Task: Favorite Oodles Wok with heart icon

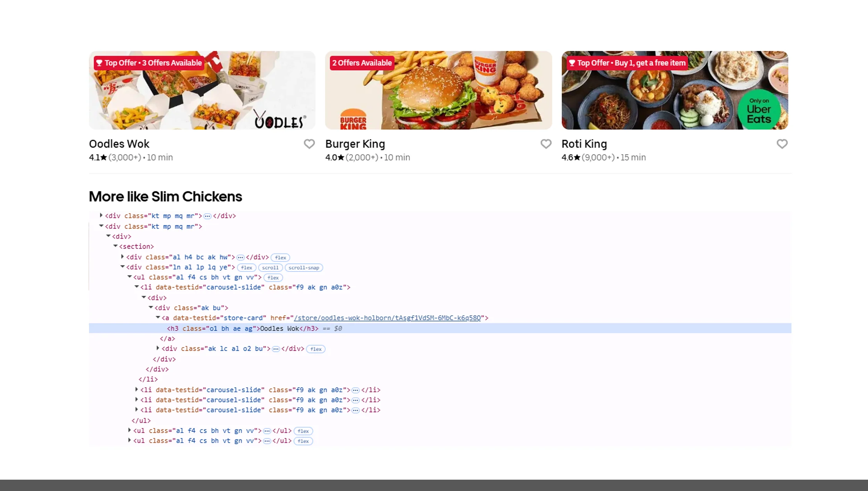Action: point(309,144)
